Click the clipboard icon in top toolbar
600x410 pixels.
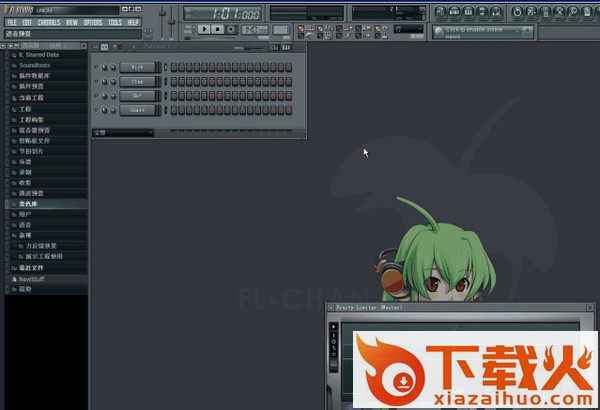tap(587, 13)
